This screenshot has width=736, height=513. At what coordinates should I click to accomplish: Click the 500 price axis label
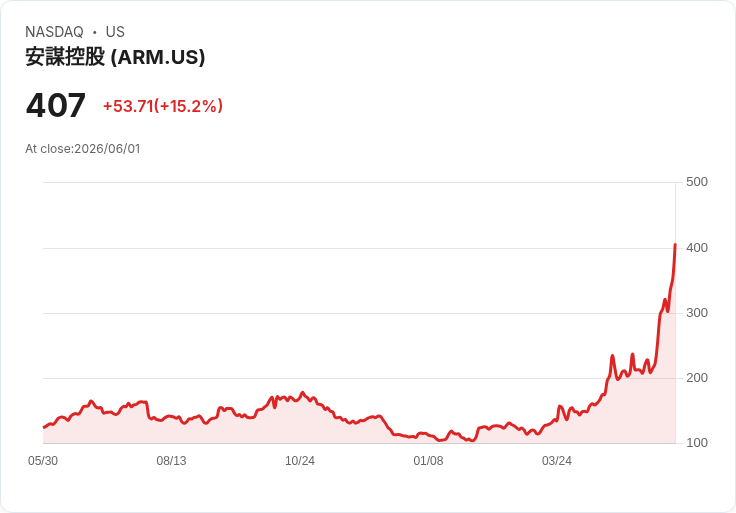697,182
